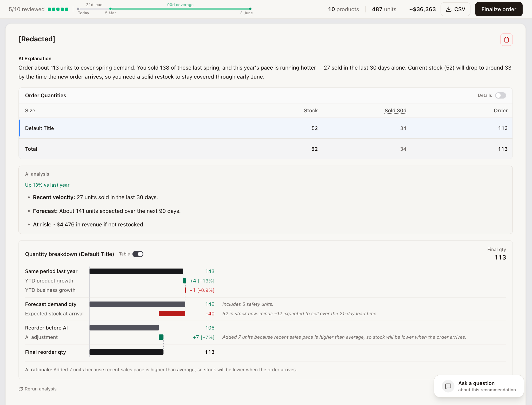Click the Up 13% vs last year label
Image resolution: width=532 pixels, height=405 pixels.
[47, 185]
